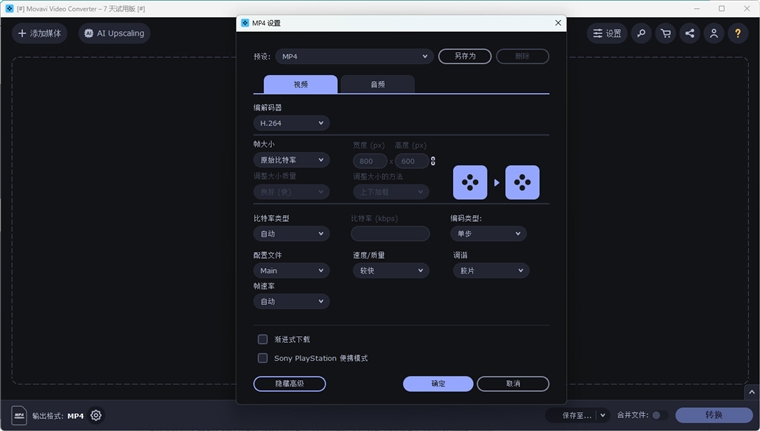Screen dimensions: 760x431
Task: Click the width 800 input field
Action: click(x=370, y=161)
